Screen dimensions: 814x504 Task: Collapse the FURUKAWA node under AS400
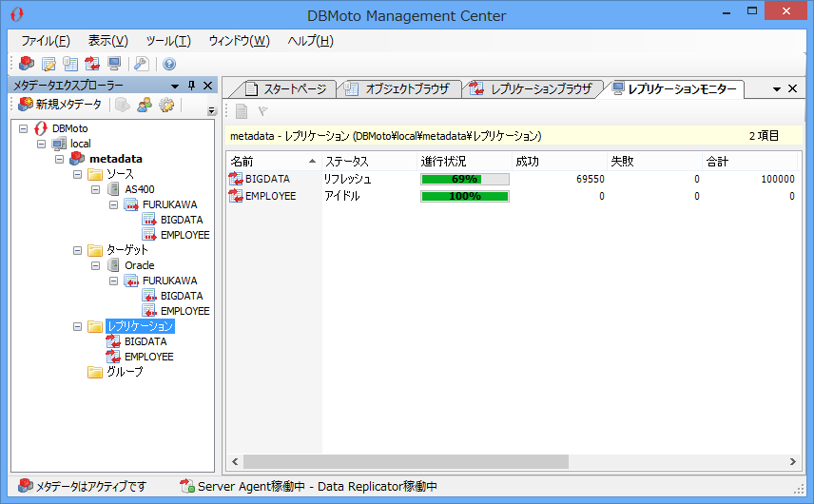(x=114, y=204)
